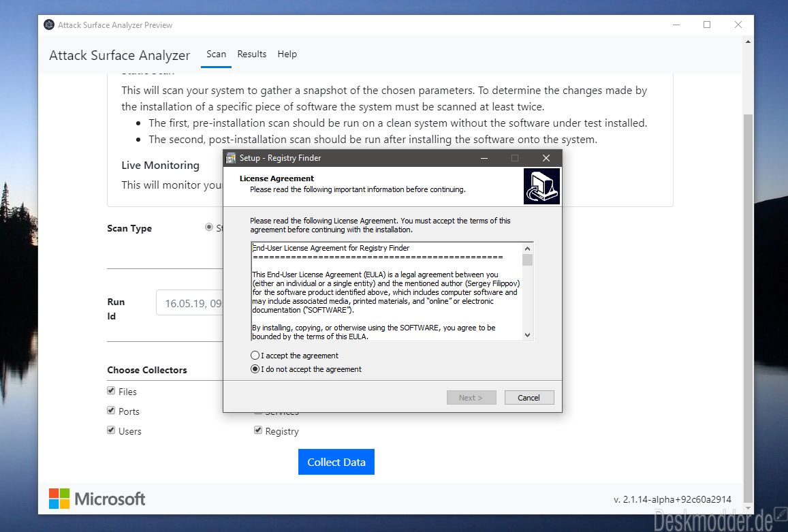Open the Help tab
The height and width of the screenshot is (532, 788).
click(x=287, y=54)
